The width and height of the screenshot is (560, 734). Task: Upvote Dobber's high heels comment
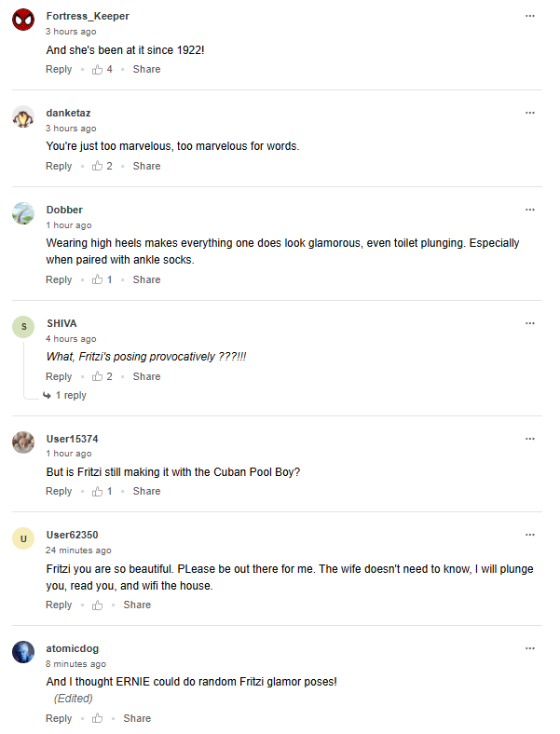[x=97, y=280]
